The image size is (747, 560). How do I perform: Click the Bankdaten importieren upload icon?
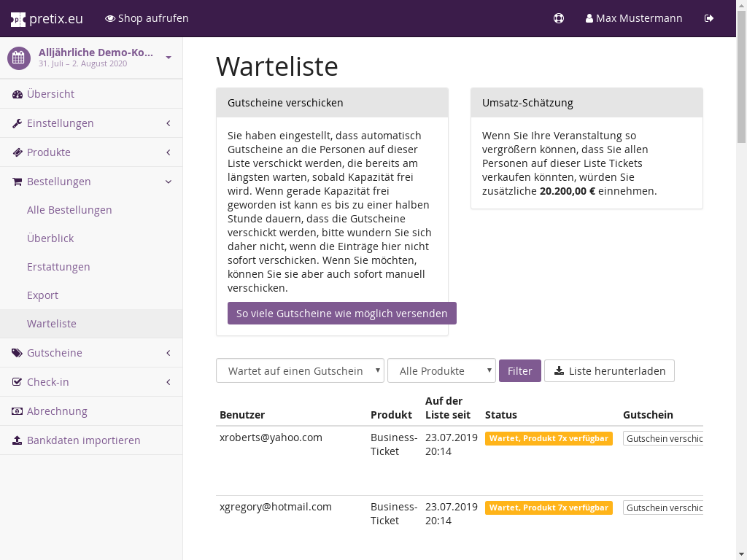[x=18, y=440]
